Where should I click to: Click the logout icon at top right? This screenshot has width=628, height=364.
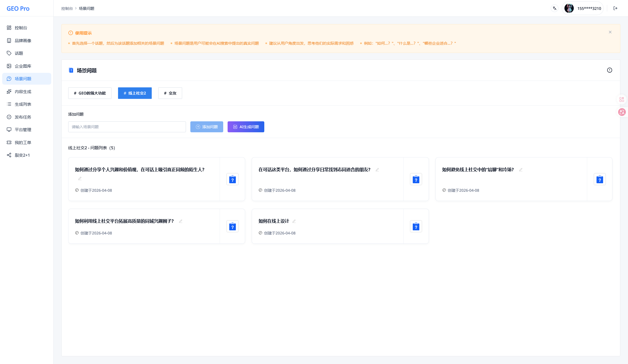(x=615, y=8)
